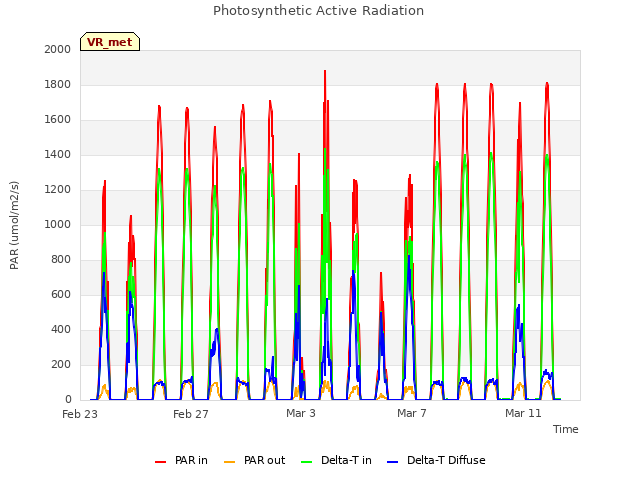Screen dimensions: 640x480
Task: Click the 1600 y-axis tick label
Action: tap(58, 120)
